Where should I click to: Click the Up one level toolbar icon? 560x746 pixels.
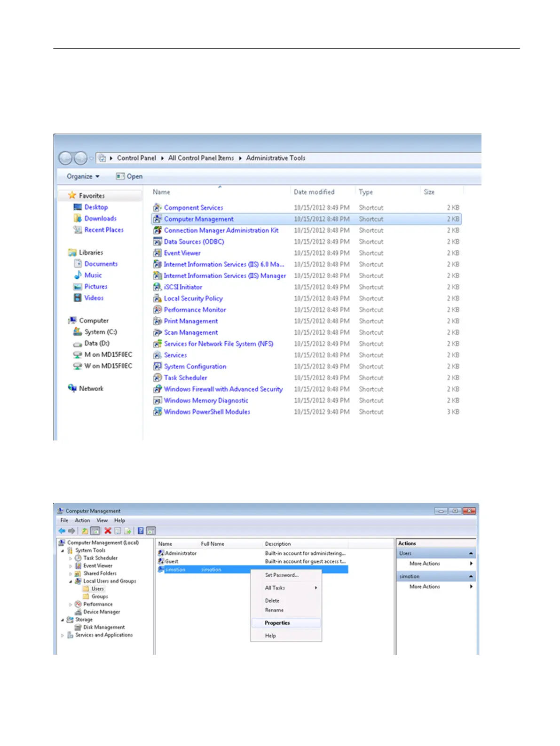pos(85,531)
